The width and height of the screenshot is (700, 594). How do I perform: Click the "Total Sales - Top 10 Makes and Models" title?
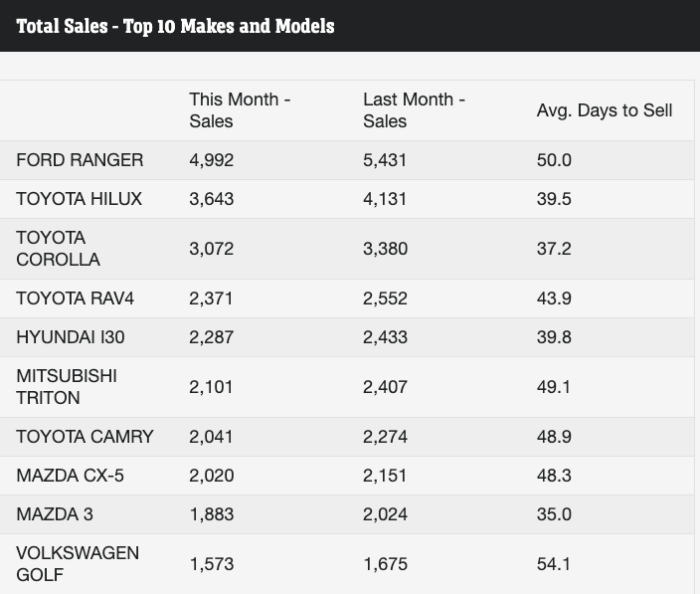tap(175, 26)
